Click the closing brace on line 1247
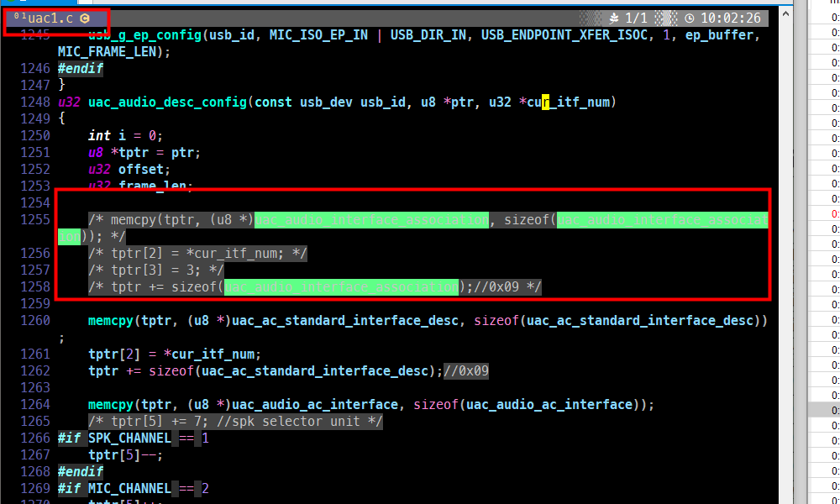This screenshot has width=840, height=504. pyautogui.click(x=61, y=85)
